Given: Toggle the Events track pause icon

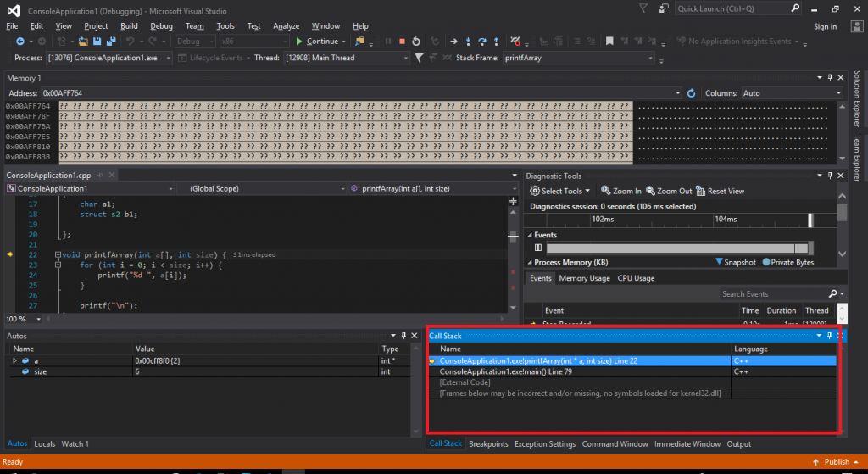Looking at the screenshot, I should [537, 248].
